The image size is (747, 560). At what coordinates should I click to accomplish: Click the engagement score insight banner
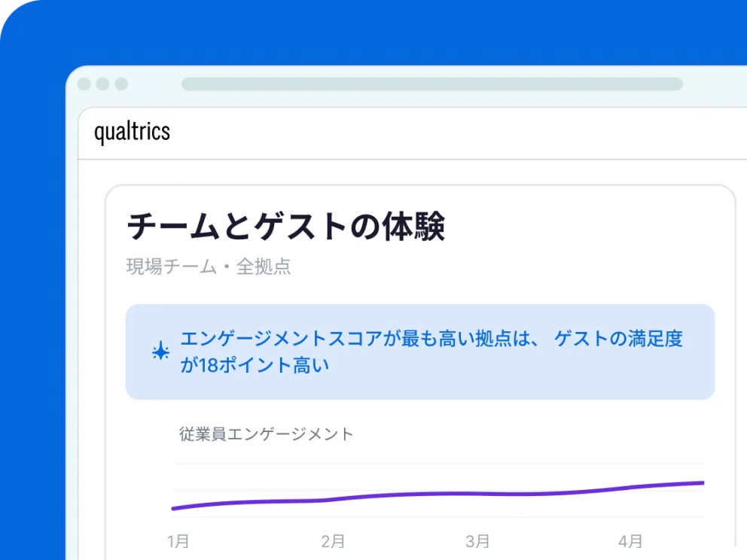click(420, 352)
